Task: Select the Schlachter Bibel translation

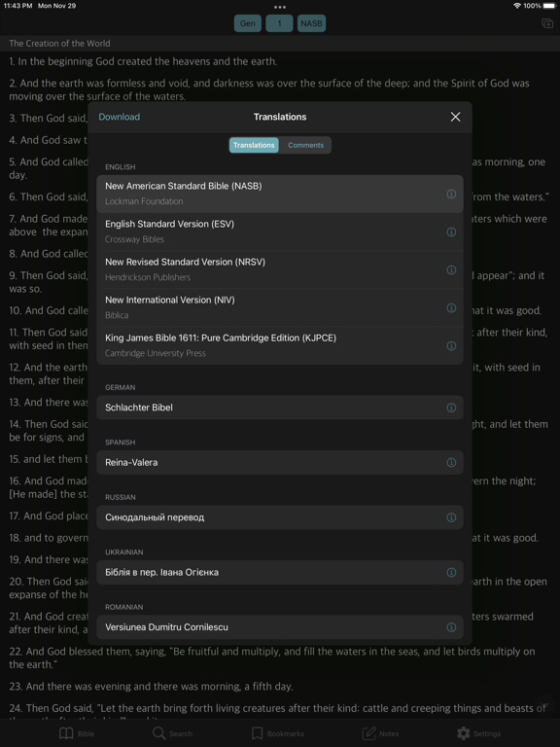Action: point(280,408)
